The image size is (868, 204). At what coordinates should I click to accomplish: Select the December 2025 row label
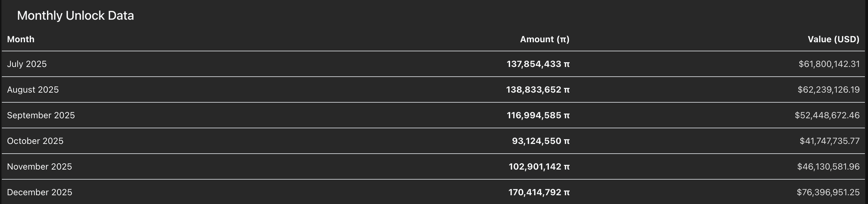point(39,192)
